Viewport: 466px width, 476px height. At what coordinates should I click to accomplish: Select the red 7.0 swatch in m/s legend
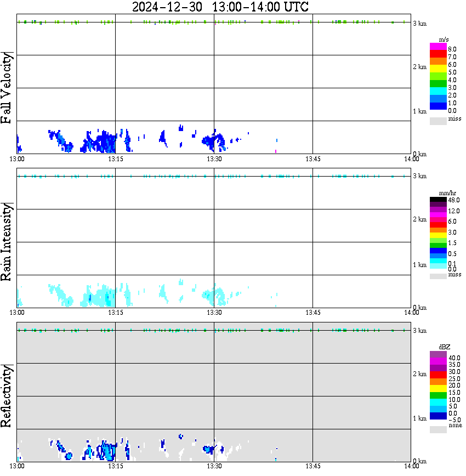tap(439, 54)
